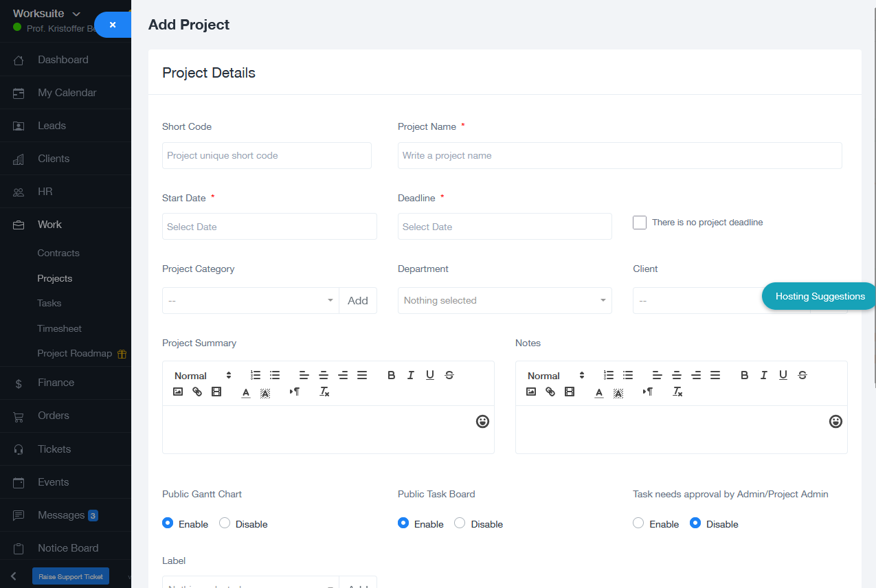The height and width of the screenshot is (588, 876).
Task: Insert image in Project Summary editor
Action: [x=178, y=392]
